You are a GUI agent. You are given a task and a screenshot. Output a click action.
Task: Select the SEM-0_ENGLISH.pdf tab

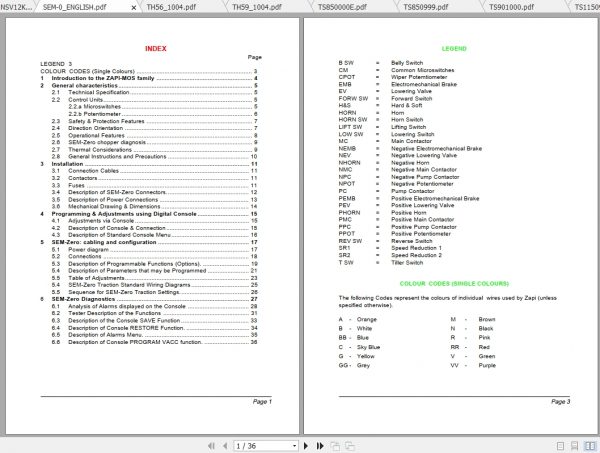75,7
